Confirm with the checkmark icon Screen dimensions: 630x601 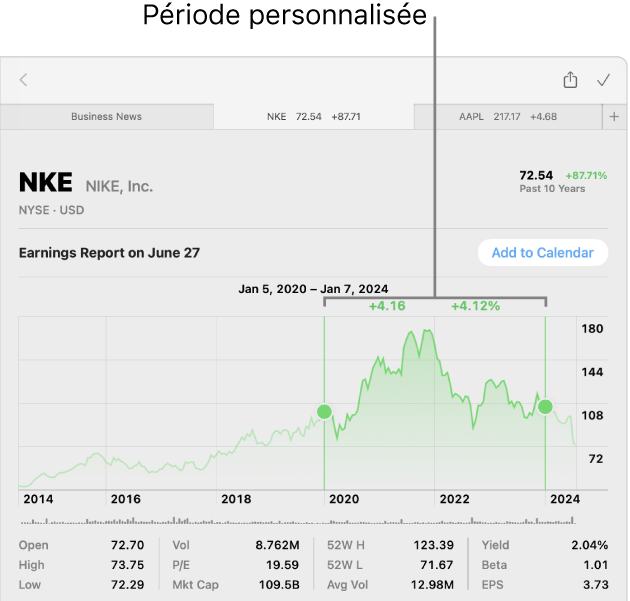[x=603, y=80]
